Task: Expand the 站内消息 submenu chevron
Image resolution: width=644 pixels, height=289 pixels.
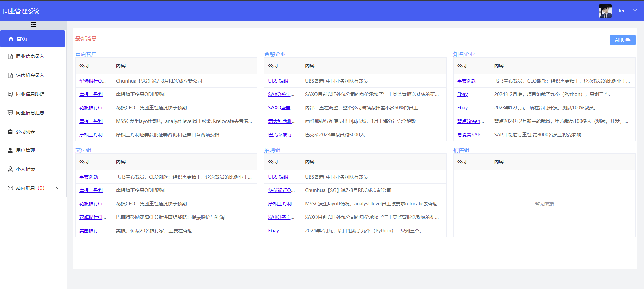Action: pos(58,188)
